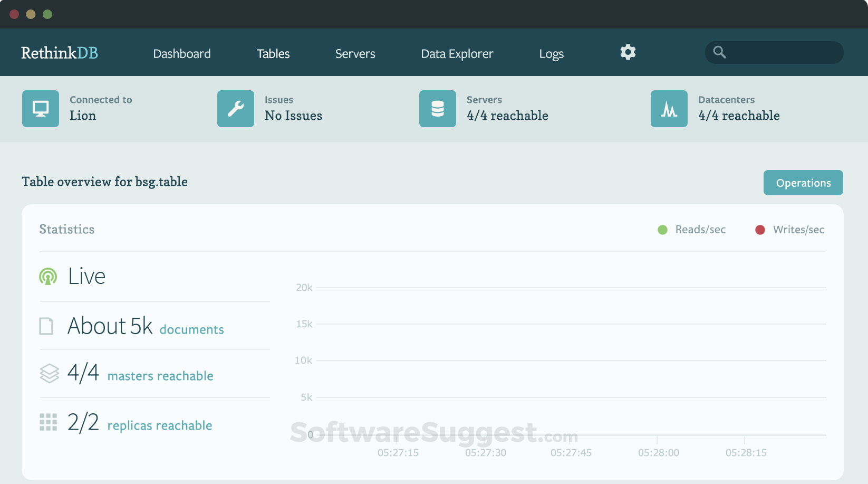868x484 pixels.
Task: Click inside the search field
Action: 774,52
